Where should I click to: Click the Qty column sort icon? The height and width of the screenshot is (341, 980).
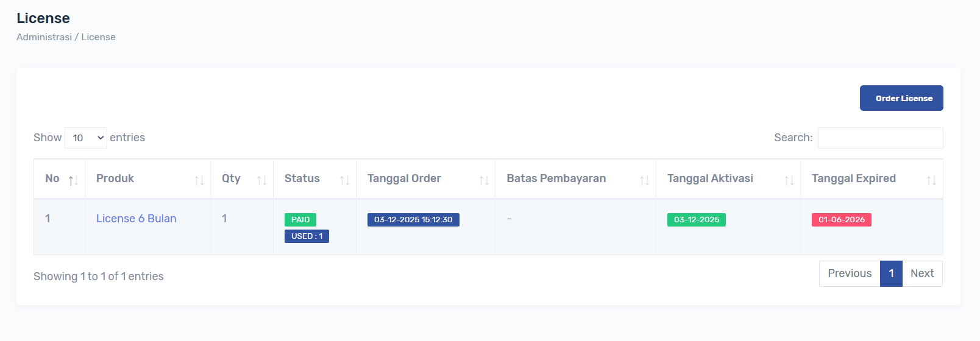pyautogui.click(x=261, y=180)
